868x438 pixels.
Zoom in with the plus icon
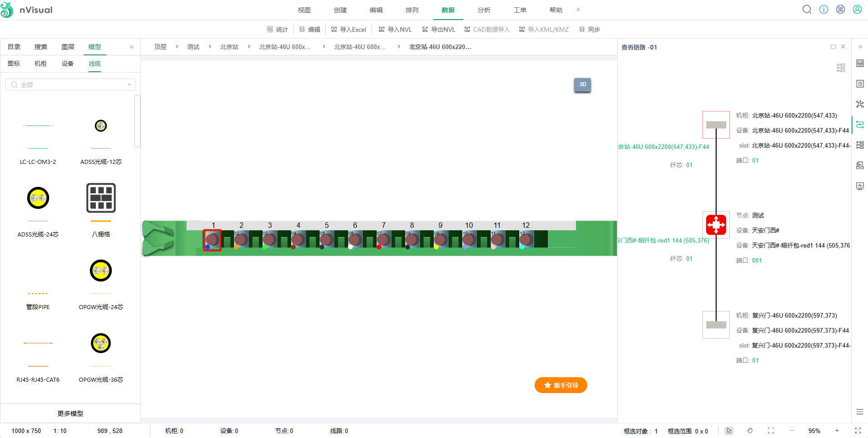(x=837, y=431)
